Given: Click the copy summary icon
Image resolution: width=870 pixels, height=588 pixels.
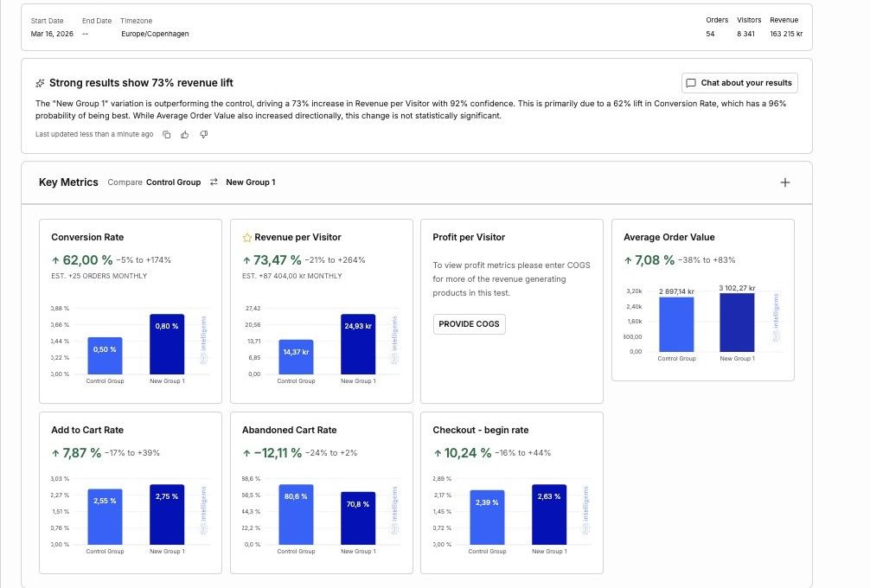Looking at the screenshot, I should pyautogui.click(x=166, y=134).
